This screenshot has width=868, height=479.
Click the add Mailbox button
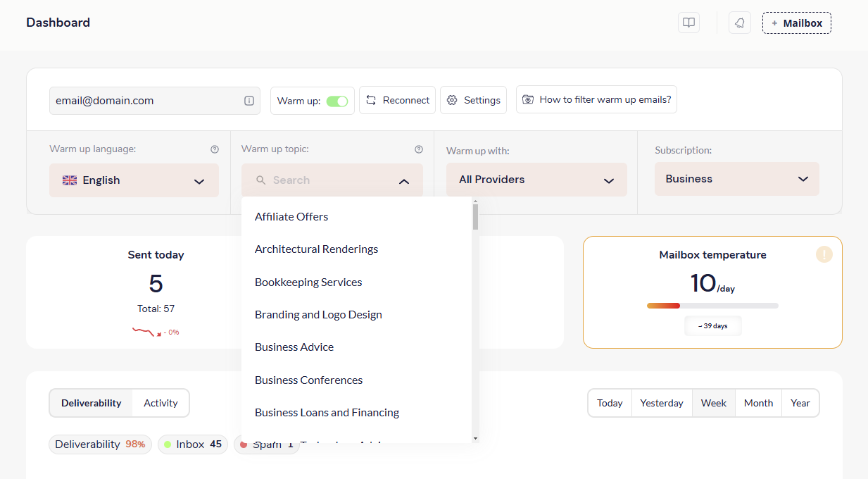796,23
